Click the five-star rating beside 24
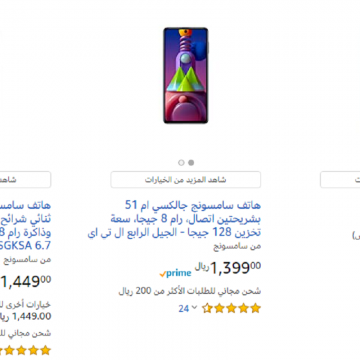Screen dimensions: 360x360 (x=231, y=308)
